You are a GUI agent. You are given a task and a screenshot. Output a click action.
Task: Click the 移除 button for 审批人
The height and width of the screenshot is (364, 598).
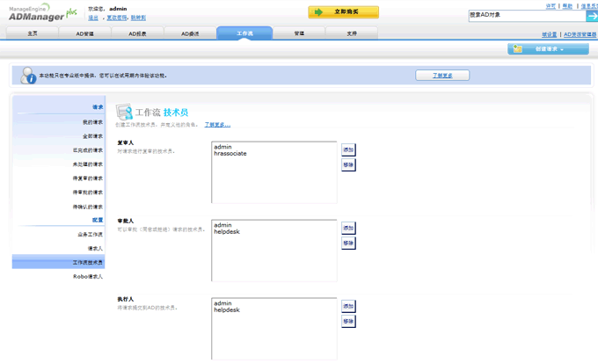click(348, 244)
